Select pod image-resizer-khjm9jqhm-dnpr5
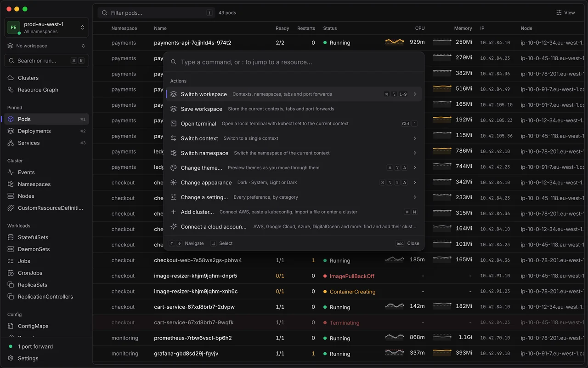The width and height of the screenshot is (588, 368). coord(195,276)
